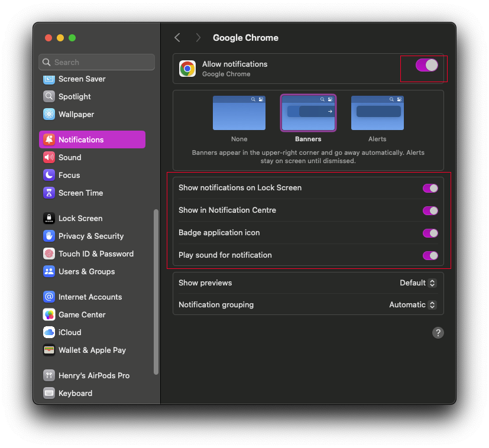The image size is (489, 448).
Task: Click the Screen Saver sidebar icon
Action: click(49, 79)
